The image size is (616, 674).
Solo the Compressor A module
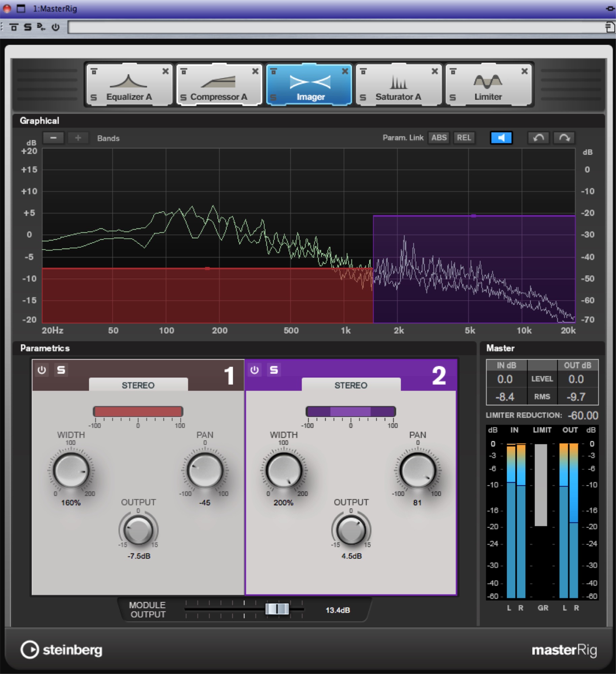tap(183, 97)
